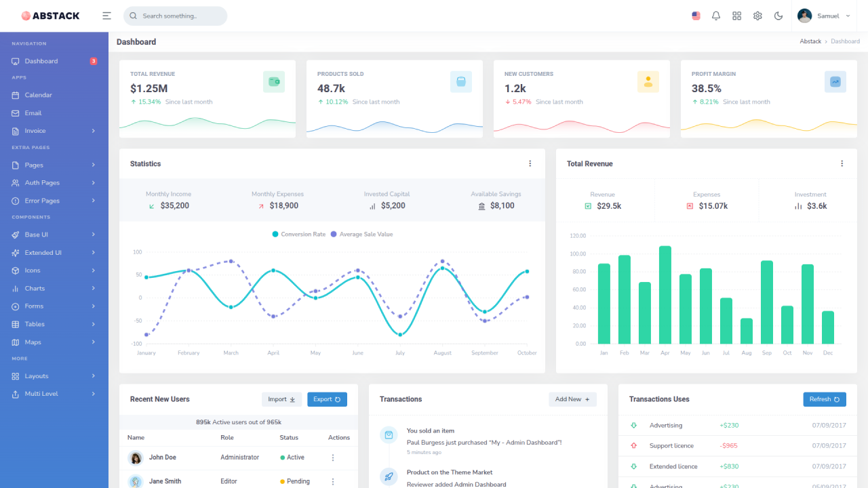Click the Tables grid icon in sidebar

[16, 324]
